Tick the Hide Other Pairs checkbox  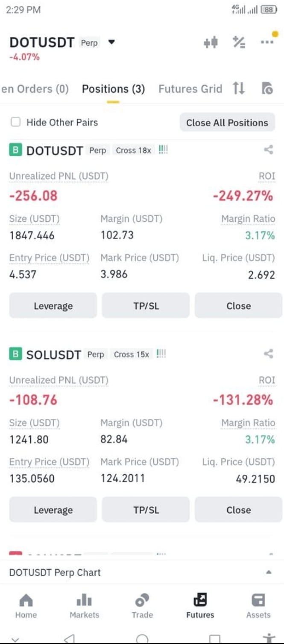click(x=16, y=122)
